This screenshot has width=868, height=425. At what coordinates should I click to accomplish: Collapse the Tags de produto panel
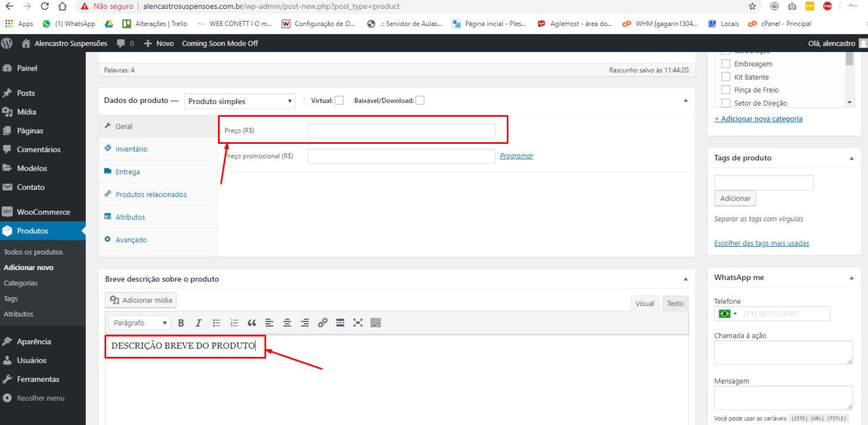tap(851, 158)
